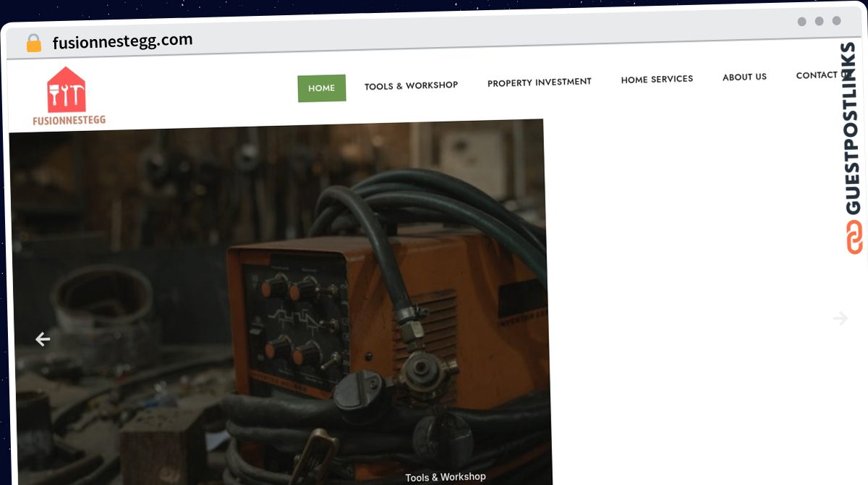The height and width of the screenshot is (485, 868).
Task: Open the Contact Us page
Action: (x=825, y=75)
